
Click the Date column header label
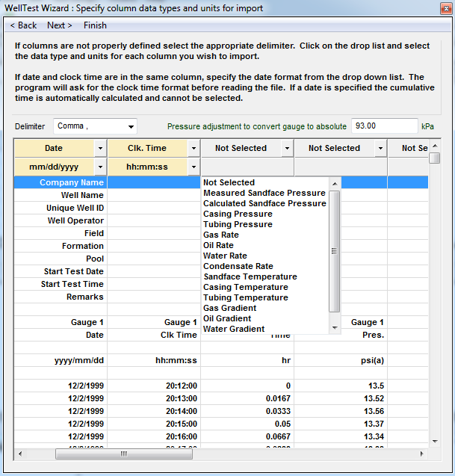54,149
